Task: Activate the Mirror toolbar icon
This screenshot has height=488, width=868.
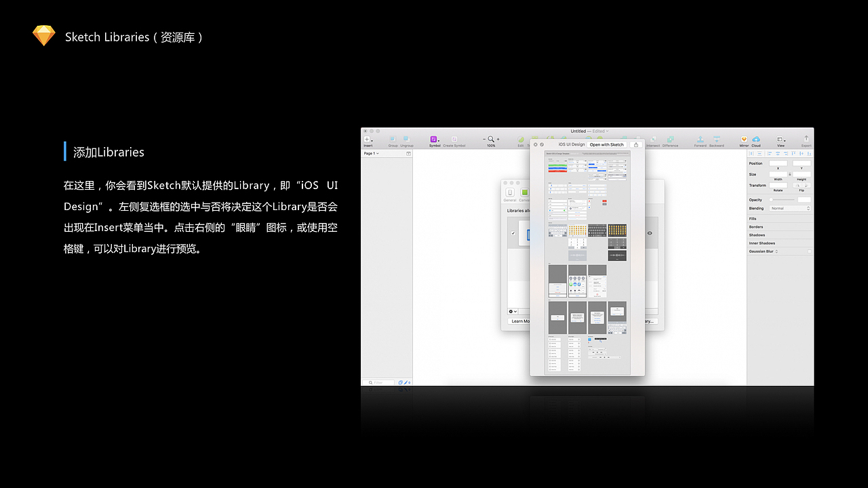Action: coord(744,140)
